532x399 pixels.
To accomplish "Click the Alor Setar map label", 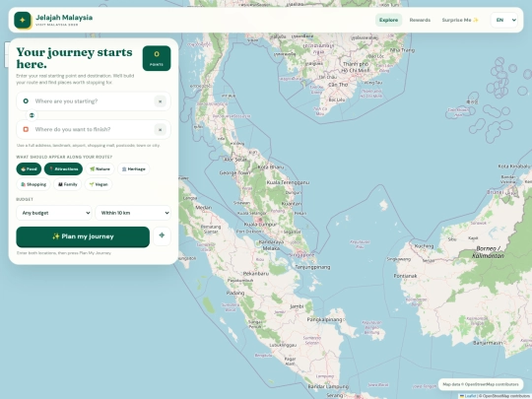I will pyautogui.click(x=235, y=160).
